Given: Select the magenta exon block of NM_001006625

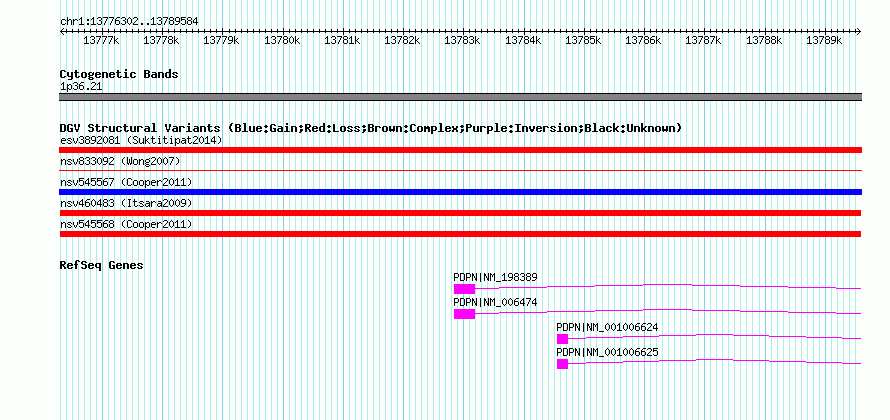Looking at the screenshot, I should (x=562, y=364).
